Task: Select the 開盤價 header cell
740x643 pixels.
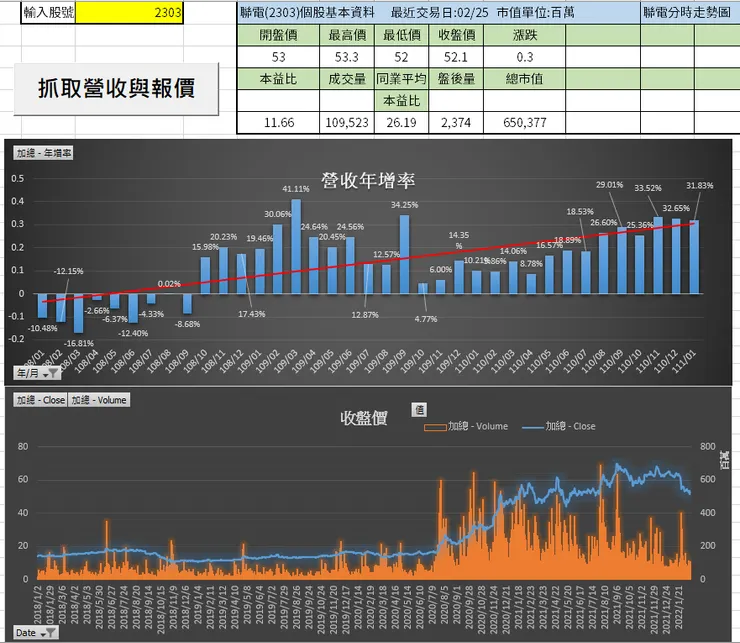Action: coord(278,35)
